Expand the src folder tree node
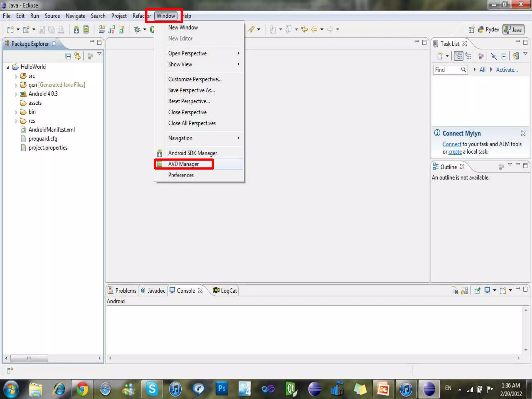This screenshot has width=532, height=399. pyautogui.click(x=16, y=76)
